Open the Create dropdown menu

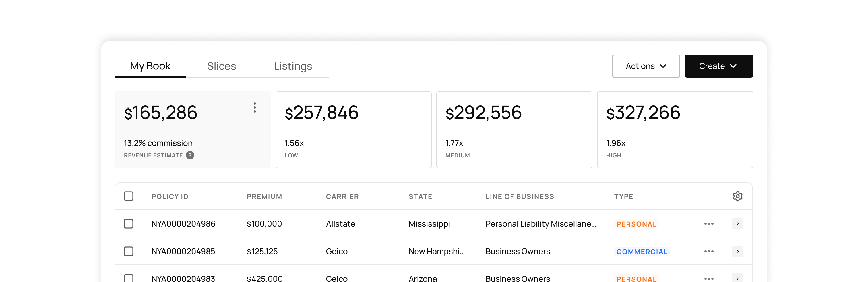(718, 66)
